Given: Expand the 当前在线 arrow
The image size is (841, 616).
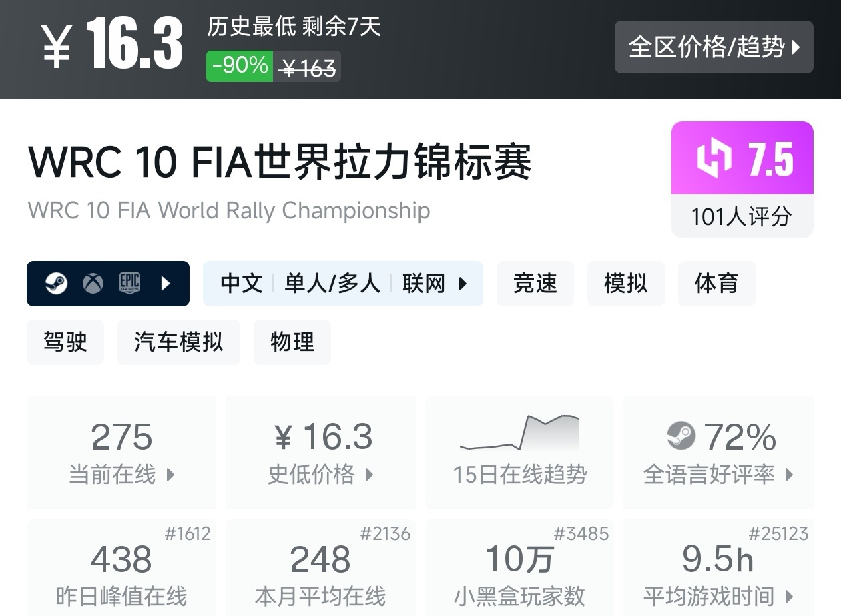Looking at the screenshot, I should [x=170, y=475].
